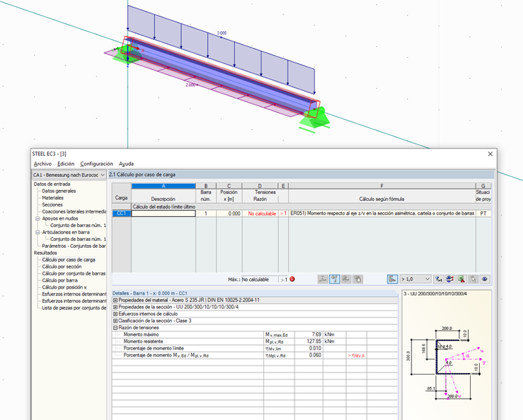Viewport: 523px width, 420px height.
Task: Select Conjunto de barras under Articulaciones en barra
Action: click(78, 239)
